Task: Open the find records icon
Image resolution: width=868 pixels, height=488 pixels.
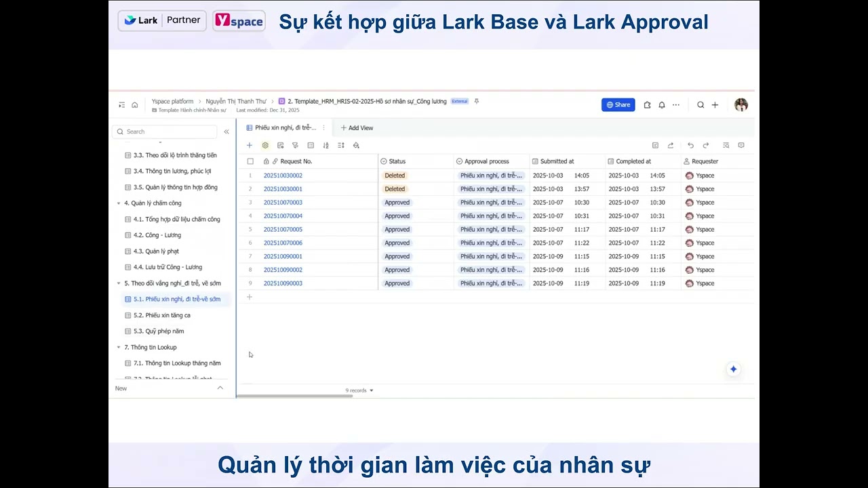Action: (x=726, y=145)
